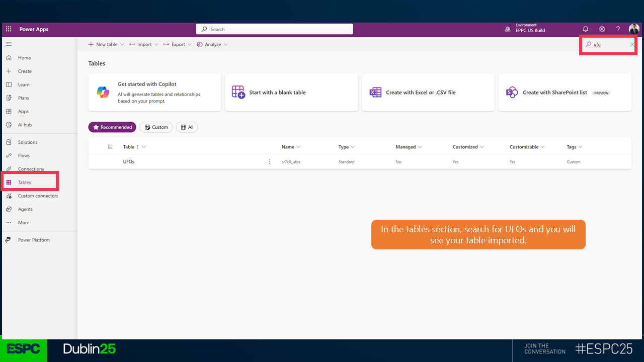Switch to the All tables filter

click(x=187, y=127)
